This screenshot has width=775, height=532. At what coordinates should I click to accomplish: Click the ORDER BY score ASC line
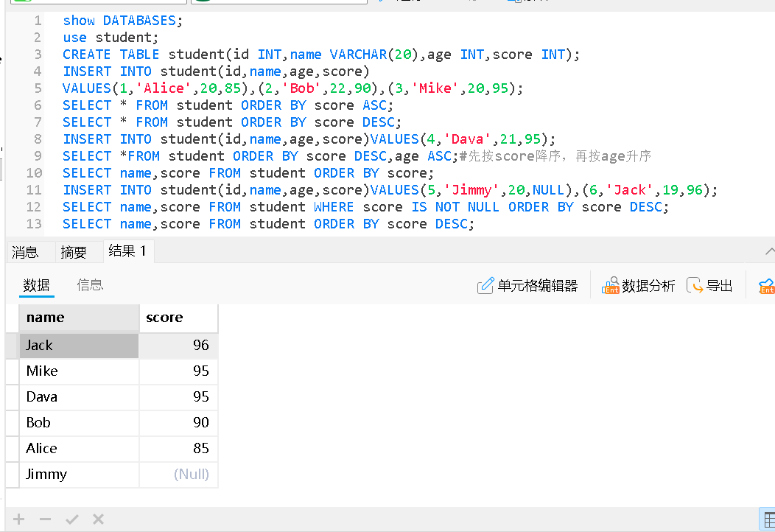(228, 105)
